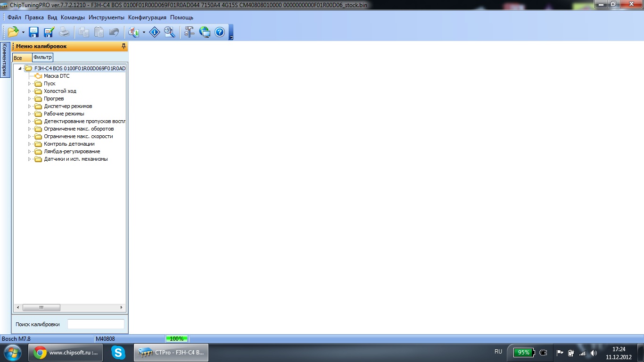Open dropdown arrow beside chart magnifier icon
This screenshot has width=644, height=362.
pos(144,33)
